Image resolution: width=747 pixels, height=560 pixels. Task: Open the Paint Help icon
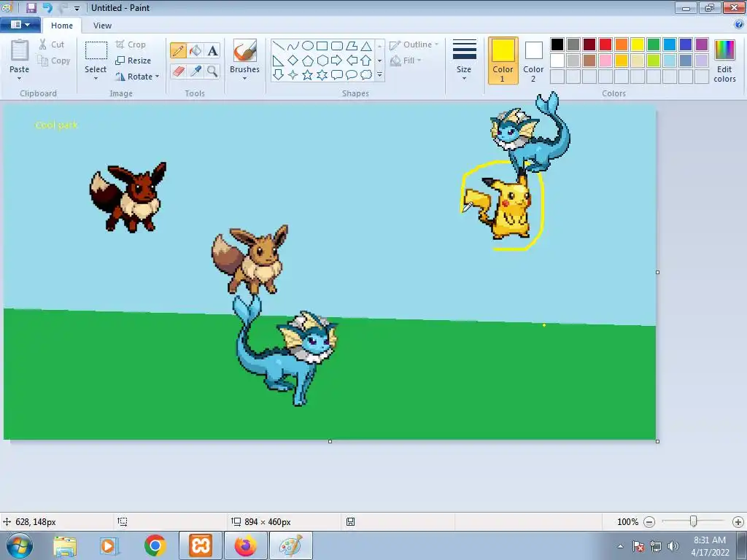point(739,24)
